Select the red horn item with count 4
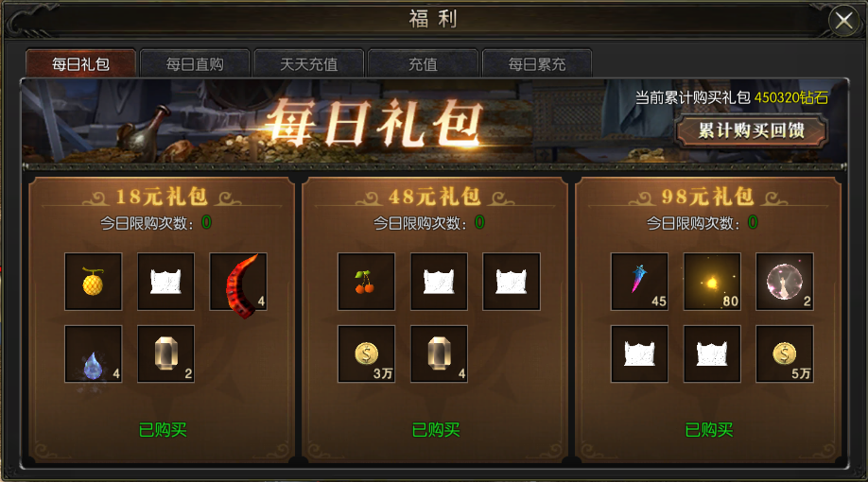Viewport: 868px width, 482px height. tap(238, 282)
